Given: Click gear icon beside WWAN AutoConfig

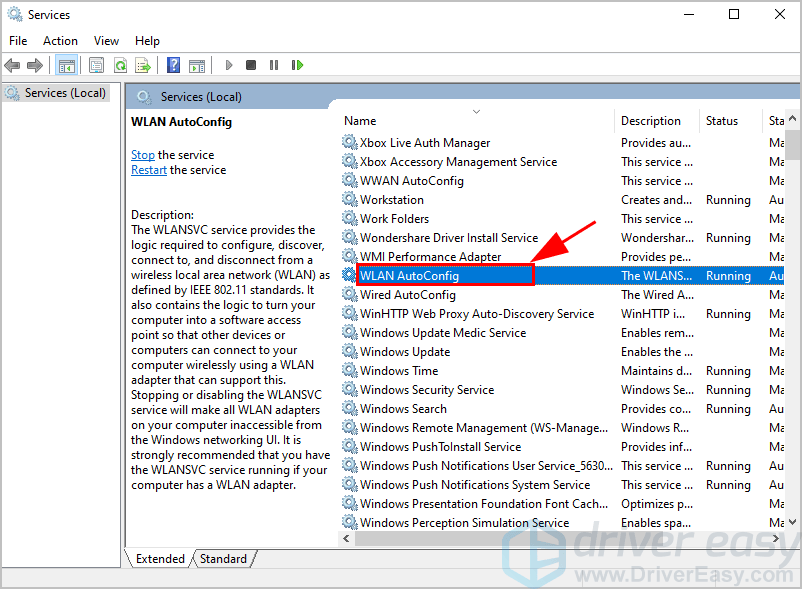Looking at the screenshot, I should point(350,180).
